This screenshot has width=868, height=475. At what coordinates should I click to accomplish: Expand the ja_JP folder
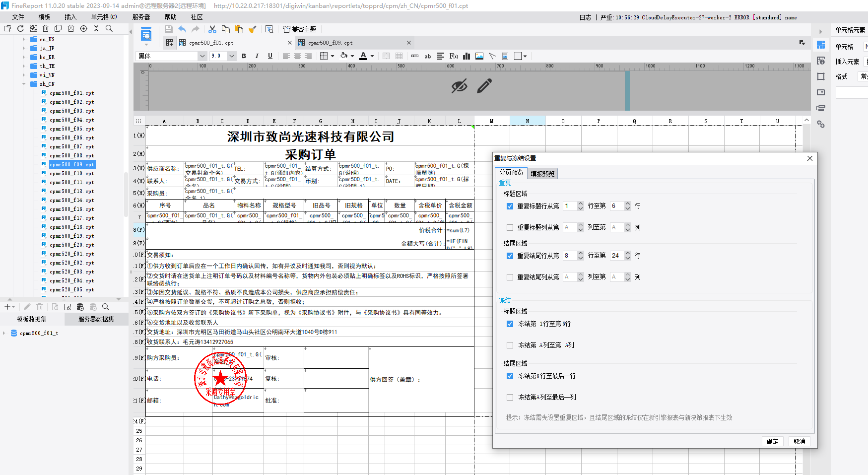(23, 48)
